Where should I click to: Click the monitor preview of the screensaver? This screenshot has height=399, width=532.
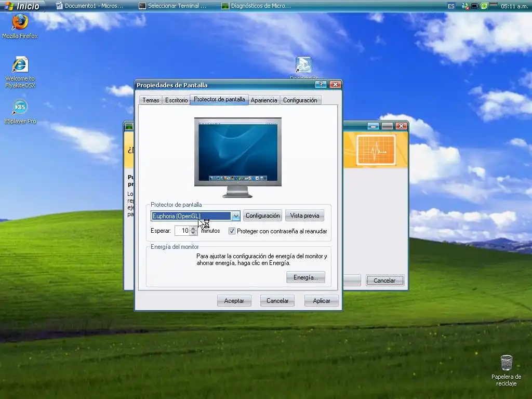(238, 157)
